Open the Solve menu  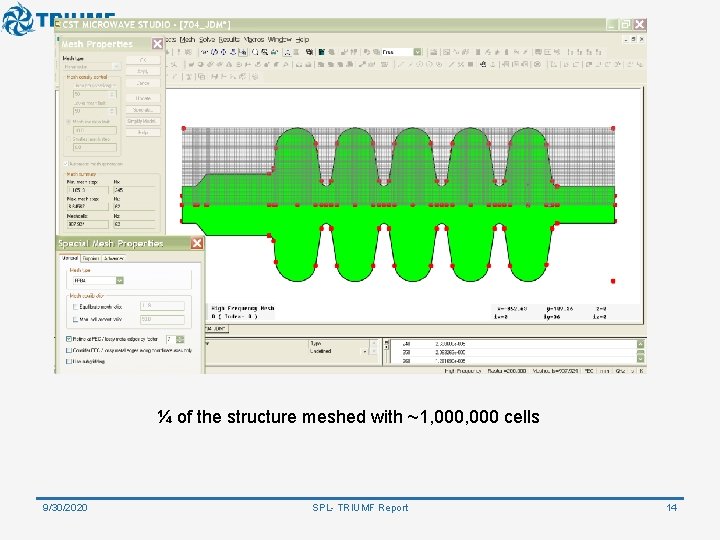point(207,39)
